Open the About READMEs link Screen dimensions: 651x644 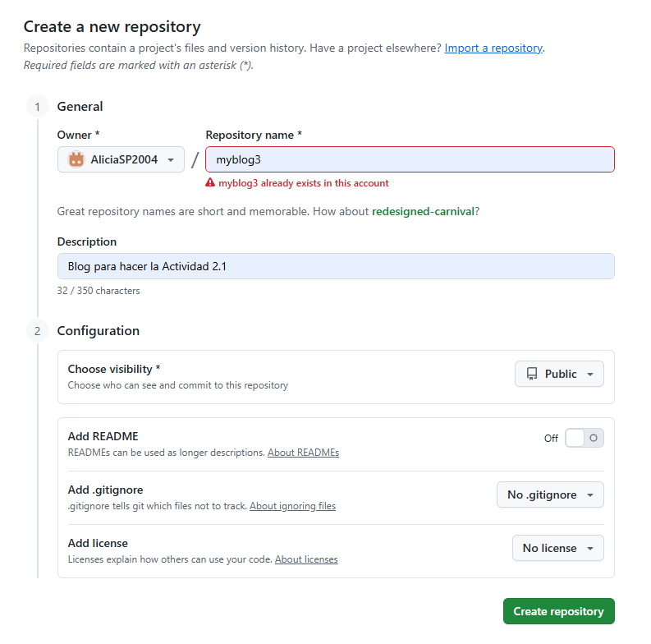[x=303, y=453]
